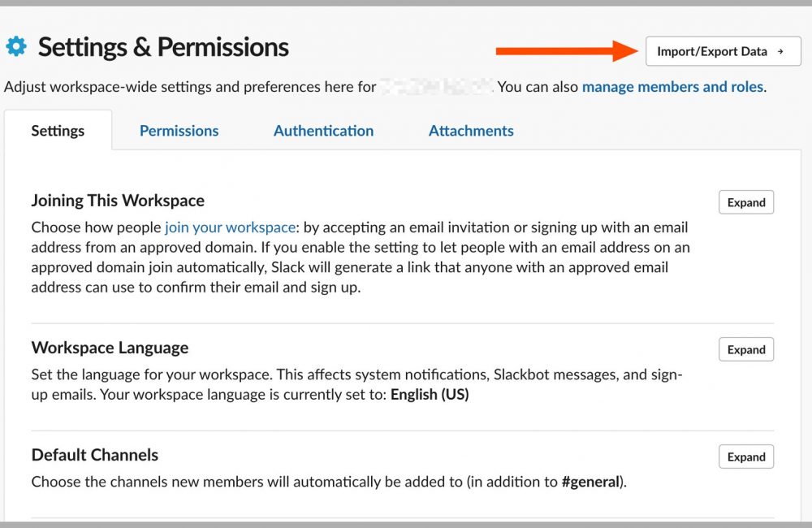Image resolution: width=812 pixels, height=528 pixels.
Task: Switch to the Permissions tab
Action: pyautogui.click(x=179, y=131)
